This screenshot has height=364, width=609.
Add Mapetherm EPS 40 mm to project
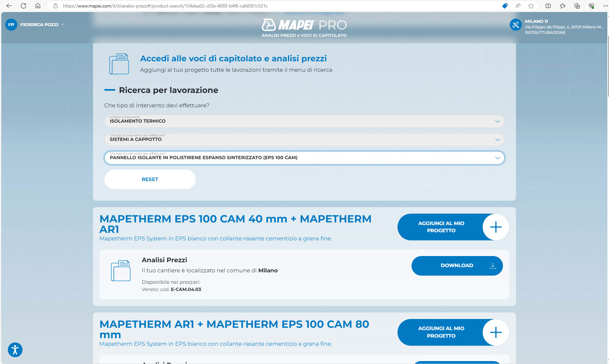[453, 227]
